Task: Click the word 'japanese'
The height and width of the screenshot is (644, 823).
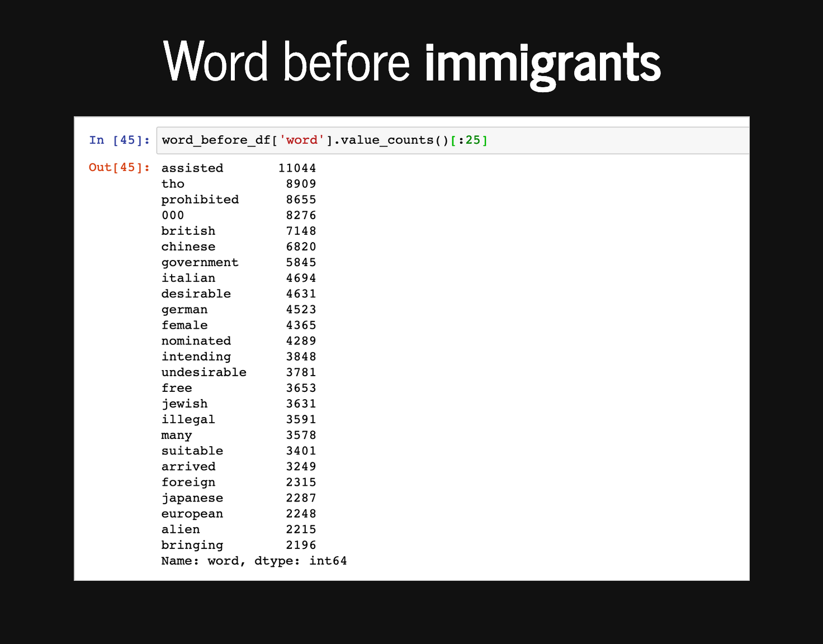Action: pyautogui.click(x=192, y=498)
